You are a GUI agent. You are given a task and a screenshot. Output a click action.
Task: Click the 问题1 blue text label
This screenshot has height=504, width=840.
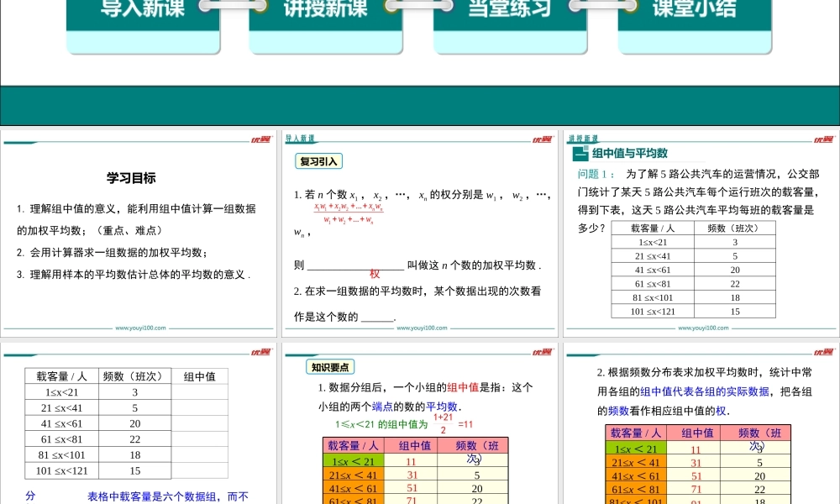point(596,174)
